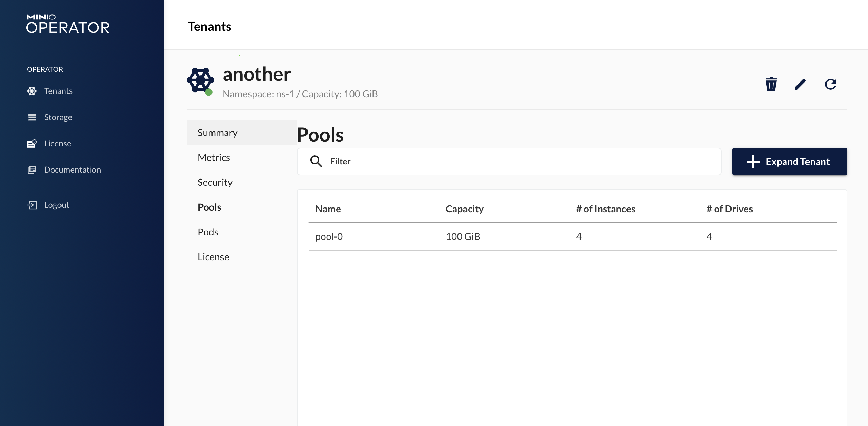Click the plus icon on Expand Tenant
This screenshot has height=426, width=868.
coord(753,162)
